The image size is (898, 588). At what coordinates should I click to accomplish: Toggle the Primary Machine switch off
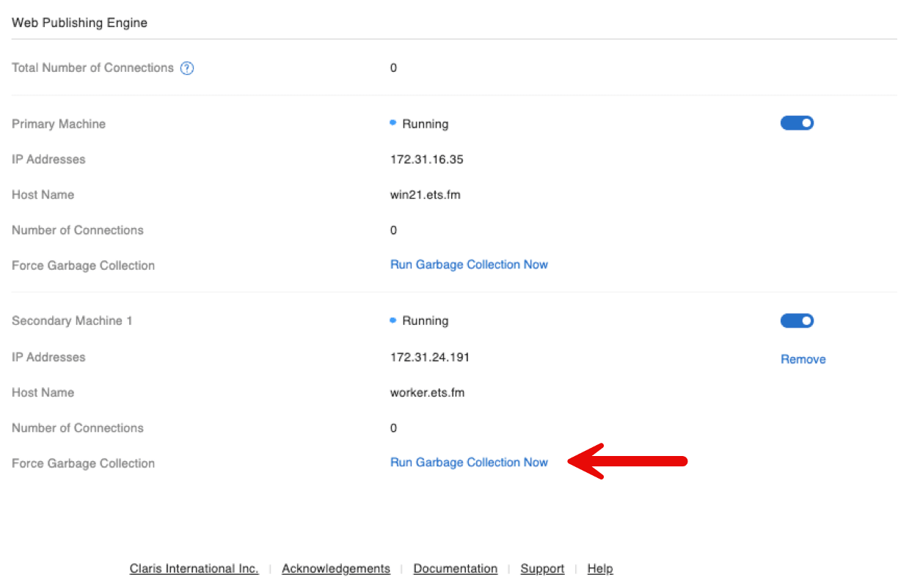797,123
